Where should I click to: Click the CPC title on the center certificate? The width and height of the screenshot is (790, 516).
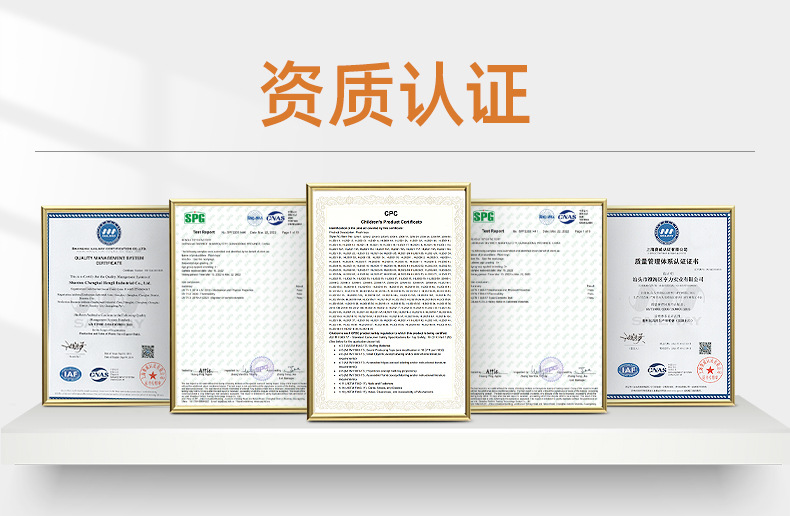[391, 213]
